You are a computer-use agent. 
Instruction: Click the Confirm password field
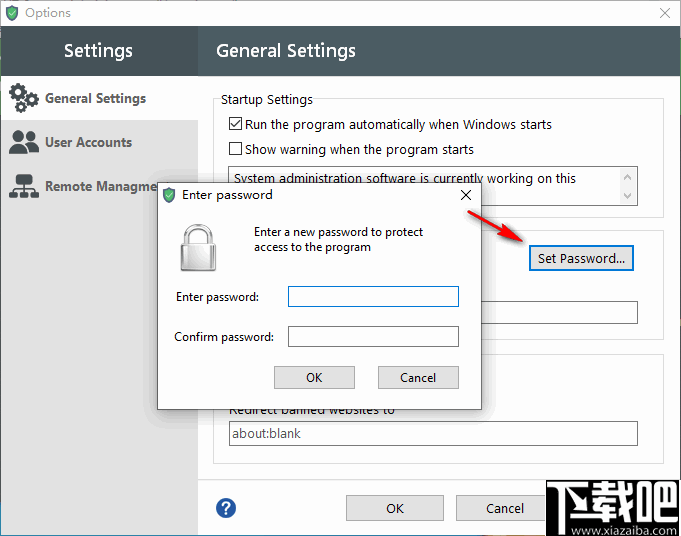(x=373, y=337)
